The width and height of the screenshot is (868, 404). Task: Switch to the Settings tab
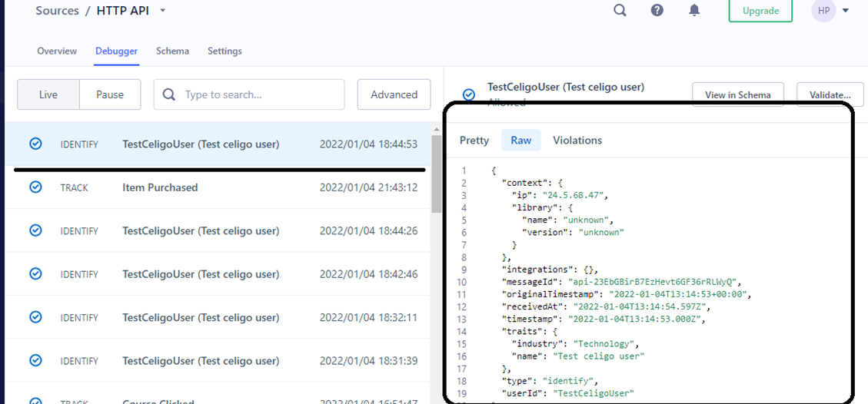pos(224,51)
